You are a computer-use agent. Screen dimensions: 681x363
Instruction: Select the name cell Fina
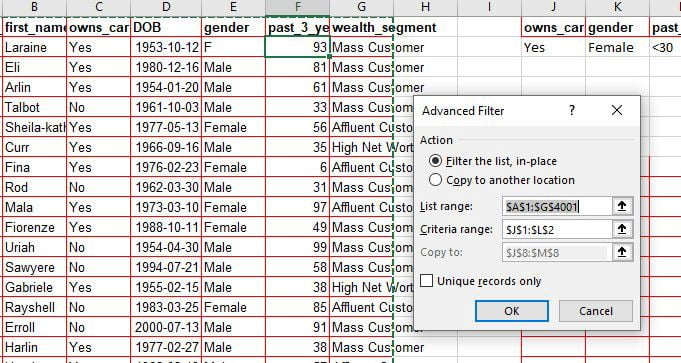coord(34,167)
